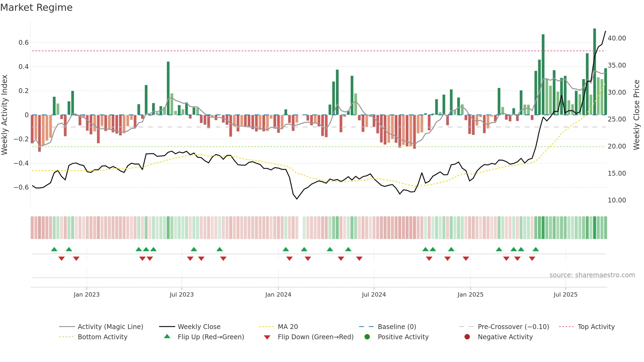Image resolution: width=644 pixels, height=362 pixels.
Task: Click the 15.00 price axis tick
Action: click(x=617, y=173)
